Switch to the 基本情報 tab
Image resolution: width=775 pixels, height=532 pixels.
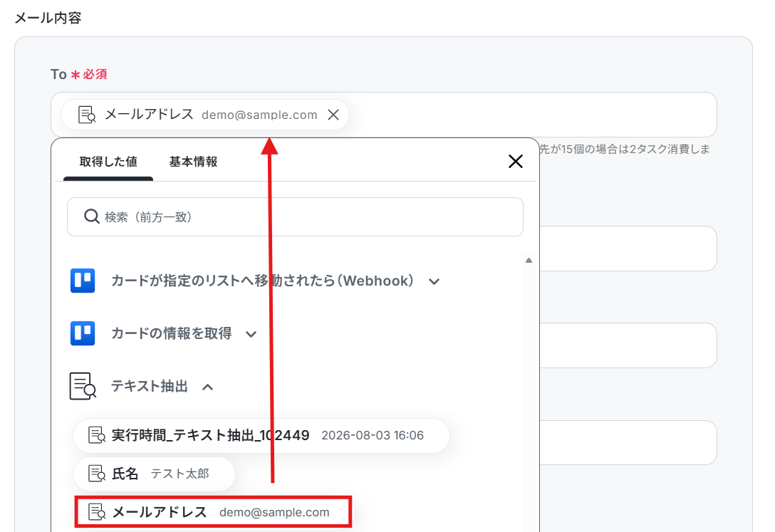coord(193,162)
